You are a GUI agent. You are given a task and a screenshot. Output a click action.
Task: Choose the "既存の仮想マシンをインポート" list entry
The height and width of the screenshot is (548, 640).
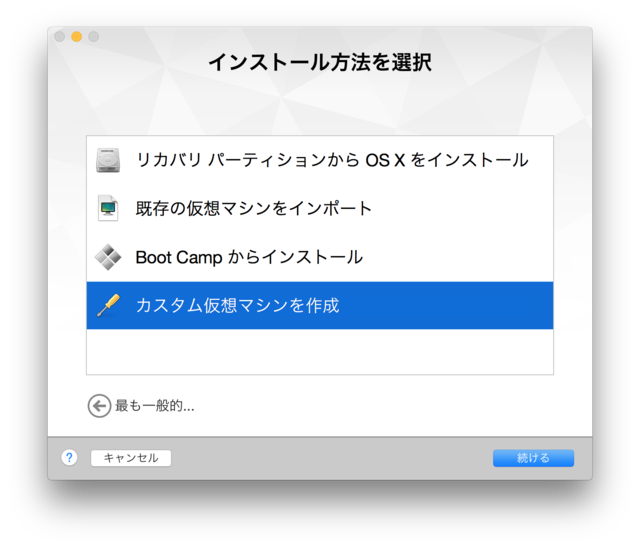tap(254, 208)
